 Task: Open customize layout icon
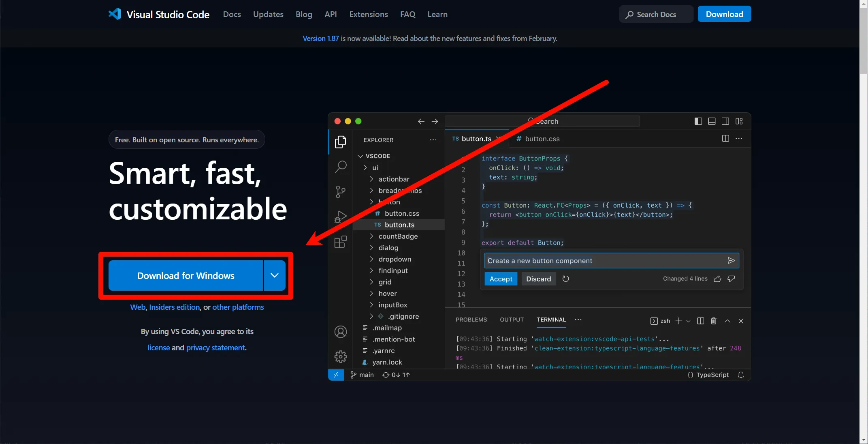point(739,121)
